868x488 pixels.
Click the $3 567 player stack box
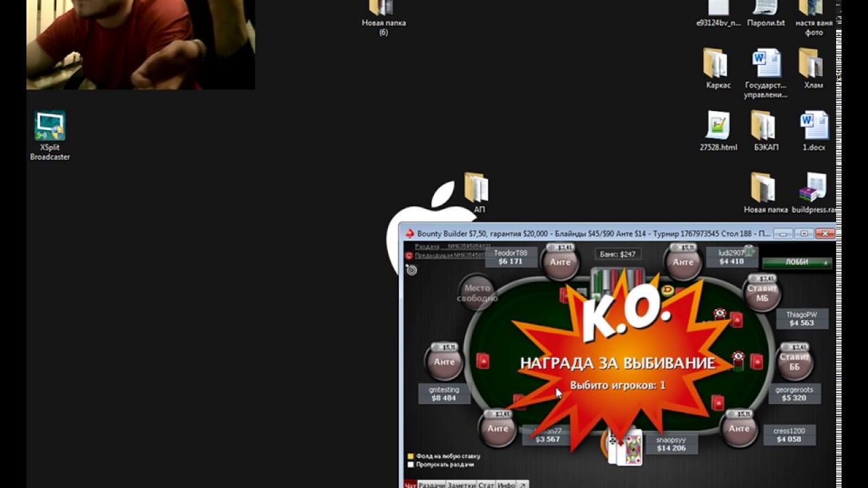[547, 435]
